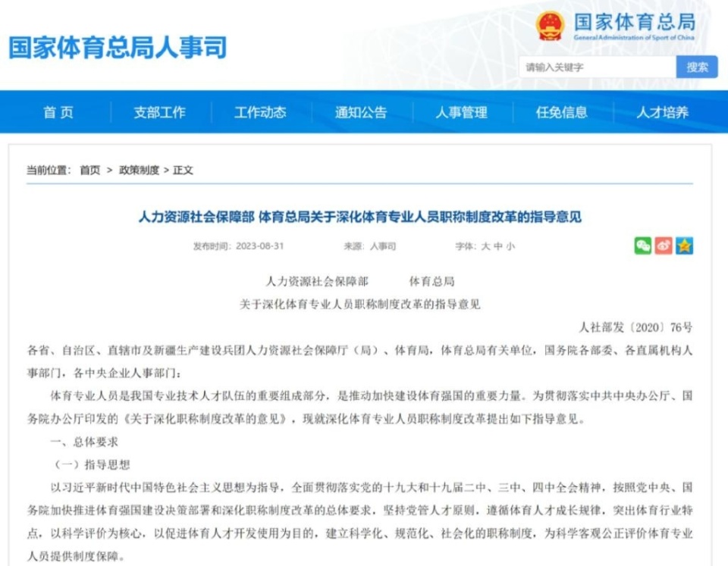Screen dimensions: 728x566
Task: Click the 国家体育总局 logo text
Action: pos(634,23)
